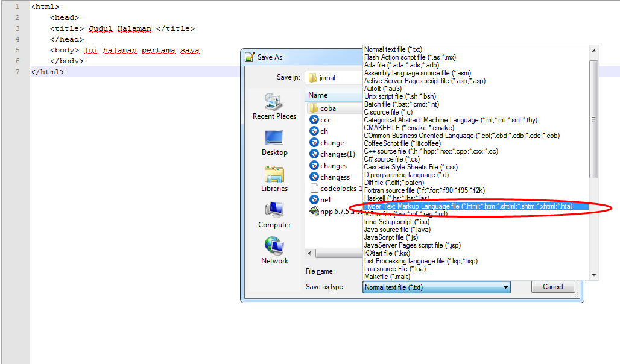This screenshot has width=620, height=364.
Task: Select line 5 in the code editor
Action: click(121, 50)
